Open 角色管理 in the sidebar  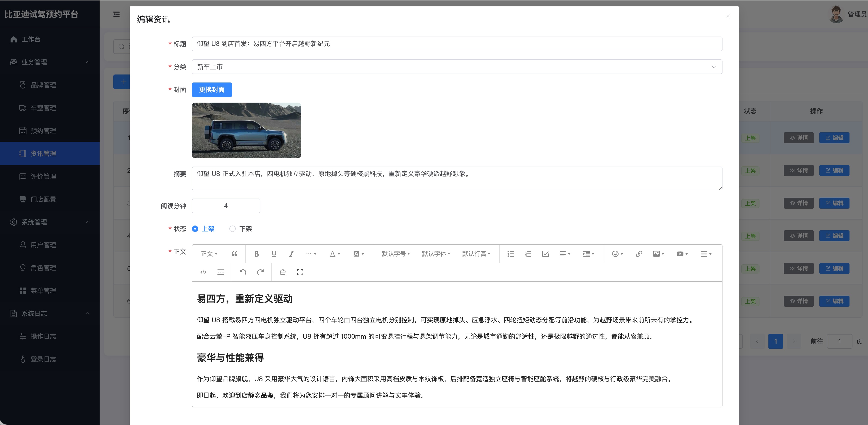pyautogui.click(x=50, y=268)
